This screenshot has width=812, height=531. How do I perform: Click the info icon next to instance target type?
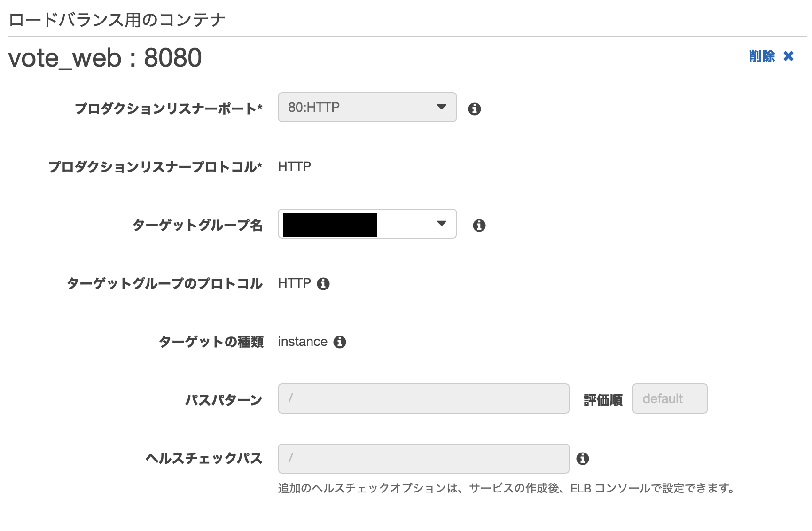click(x=339, y=342)
